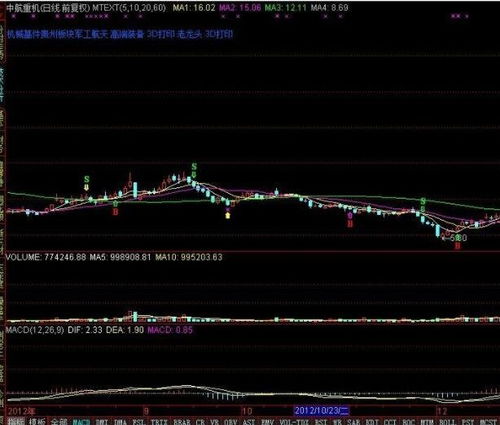Click the tall cyan volume bar
Viewport: 500px width, 425px height.
click(x=135, y=316)
